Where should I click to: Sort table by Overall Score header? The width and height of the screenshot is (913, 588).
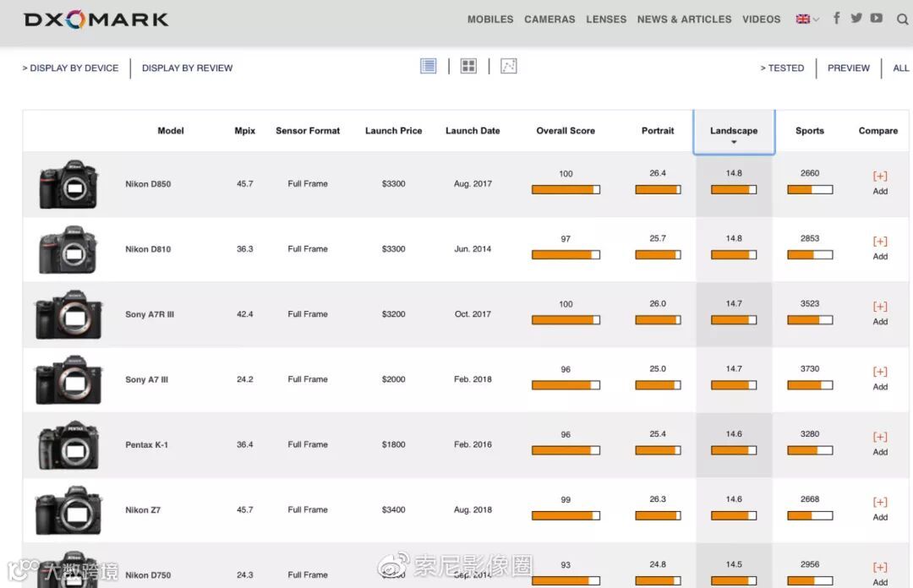click(566, 130)
